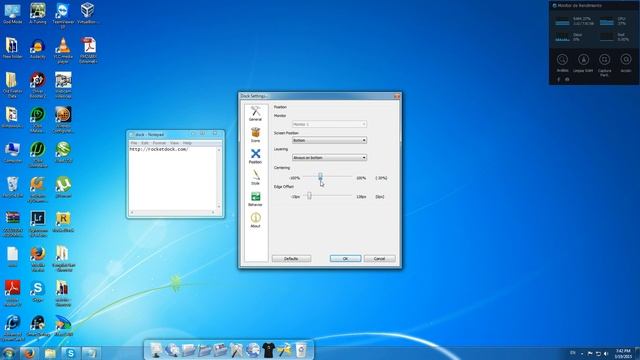This screenshot has width=640, height=360.
Task: Cancel the Dock Settings dialog
Action: point(380,259)
